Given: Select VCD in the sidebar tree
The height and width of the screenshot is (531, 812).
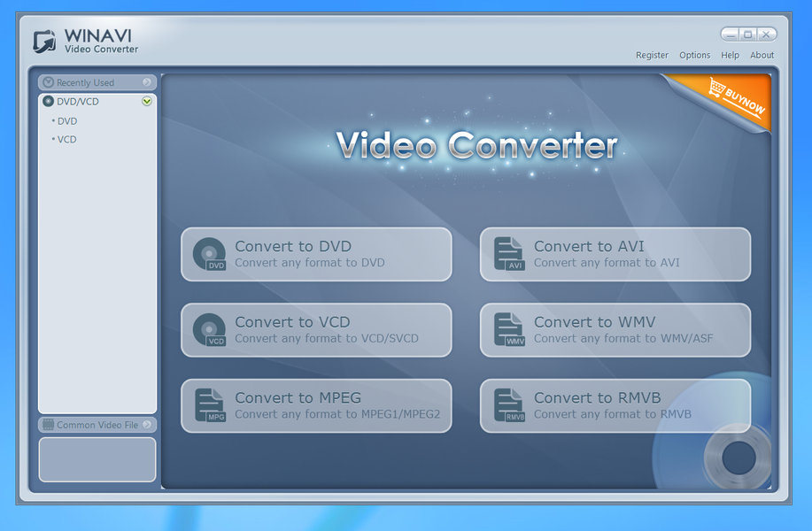Looking at the screenshot, I should click(x=65, y=139).
